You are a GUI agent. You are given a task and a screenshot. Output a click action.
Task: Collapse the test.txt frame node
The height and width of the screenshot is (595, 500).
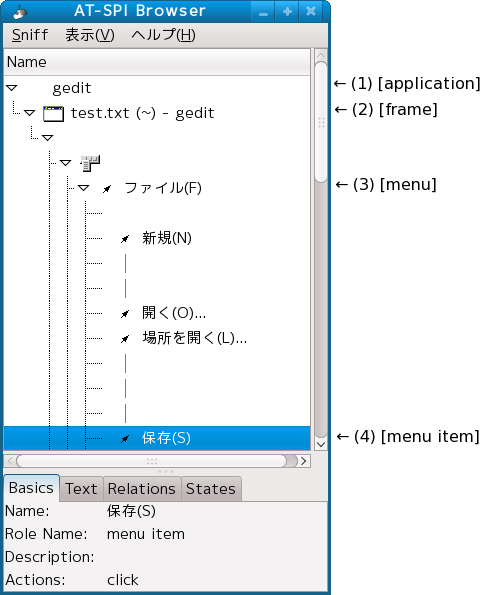point(30,113)
